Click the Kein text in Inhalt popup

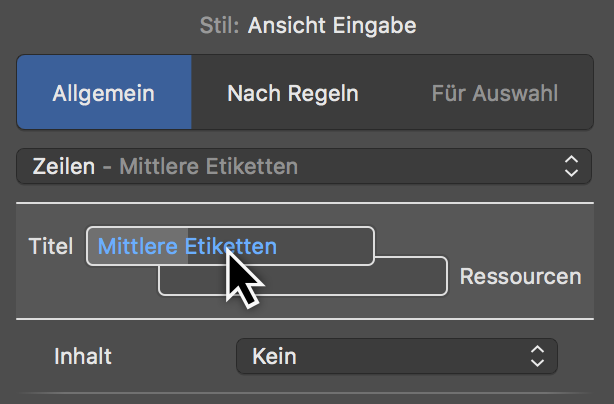pos(274,356)
